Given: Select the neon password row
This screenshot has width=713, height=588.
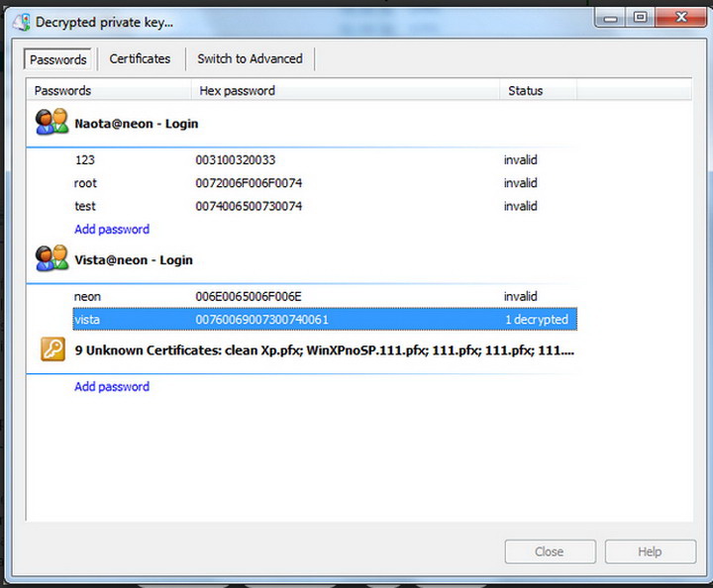Looking at the screenshot, I should coord(325,297).
